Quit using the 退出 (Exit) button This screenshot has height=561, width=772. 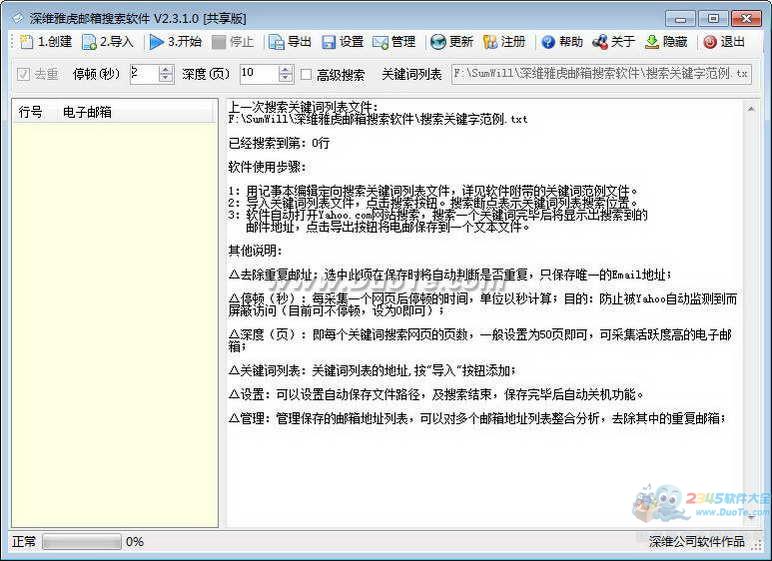(724, 42)
